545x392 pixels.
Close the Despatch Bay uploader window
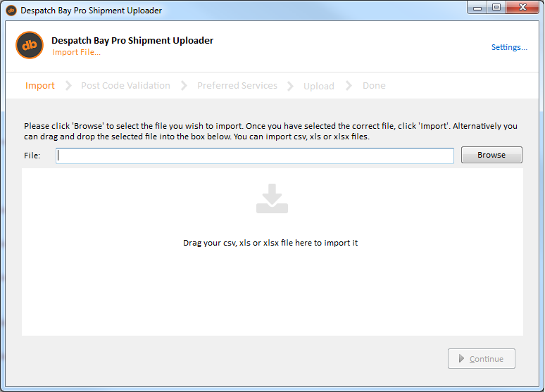(522, 7)
